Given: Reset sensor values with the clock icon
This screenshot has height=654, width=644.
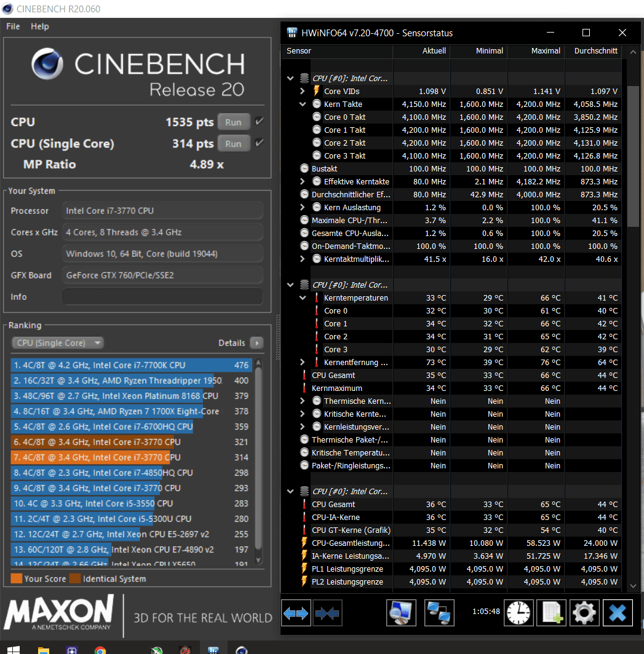Looking at the screenshot, I should (x=519, y=613).
